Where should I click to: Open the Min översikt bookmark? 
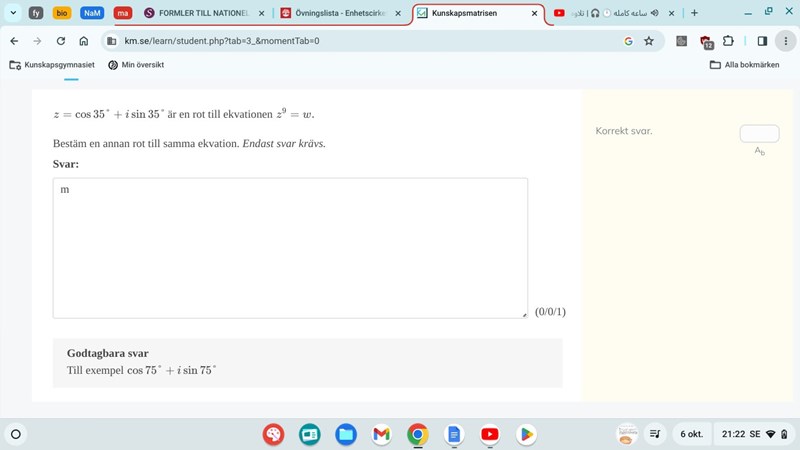pyautogui.click(x=135, y=65)
